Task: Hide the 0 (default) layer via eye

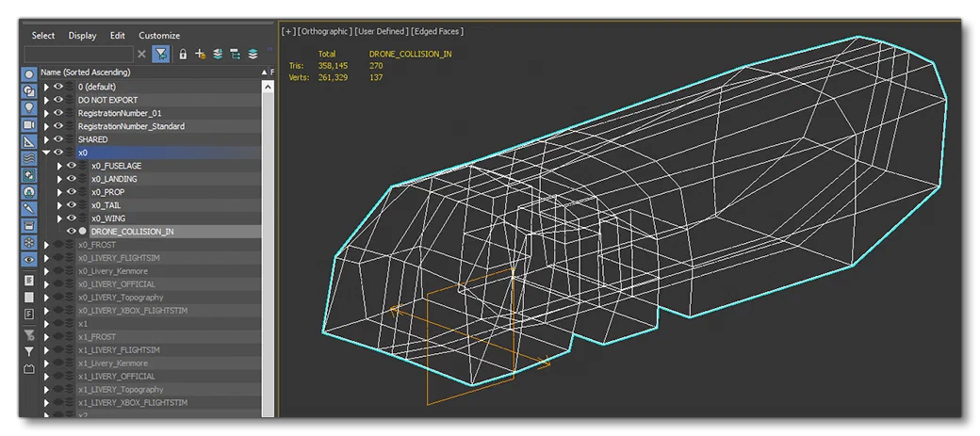Action: point(58,87)
